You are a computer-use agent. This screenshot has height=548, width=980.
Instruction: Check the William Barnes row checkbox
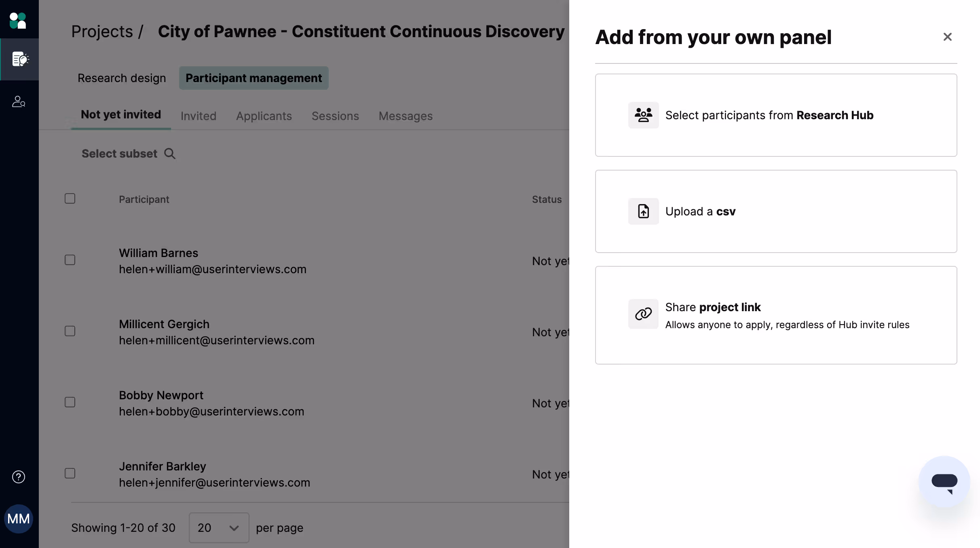(70, 260)
